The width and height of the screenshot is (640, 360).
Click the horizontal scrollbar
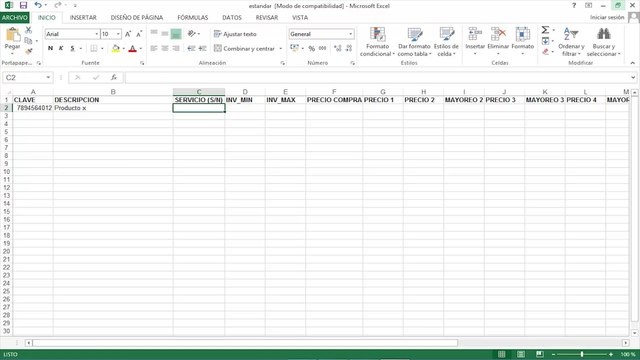(245, 343)
